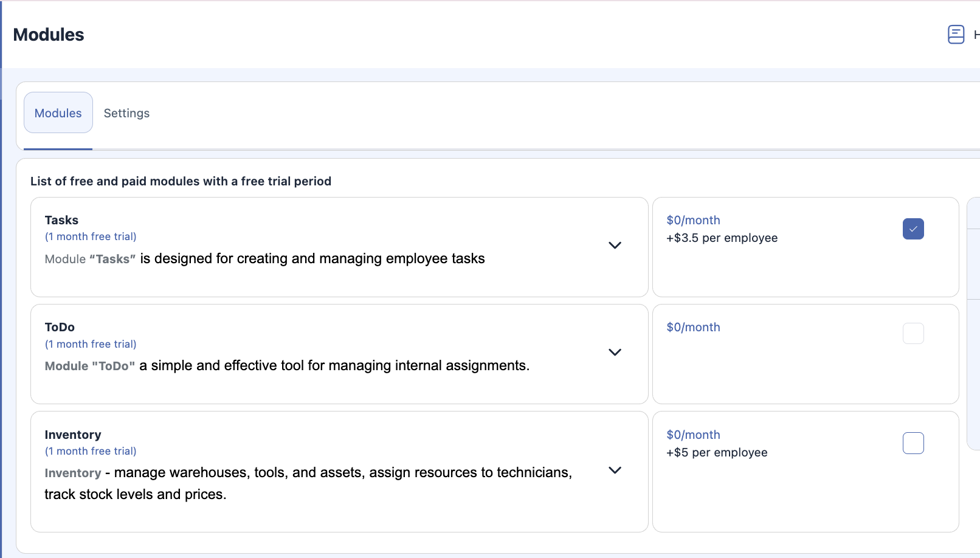
Task: Expand the Inventory module description
Action: coord(615,470)
